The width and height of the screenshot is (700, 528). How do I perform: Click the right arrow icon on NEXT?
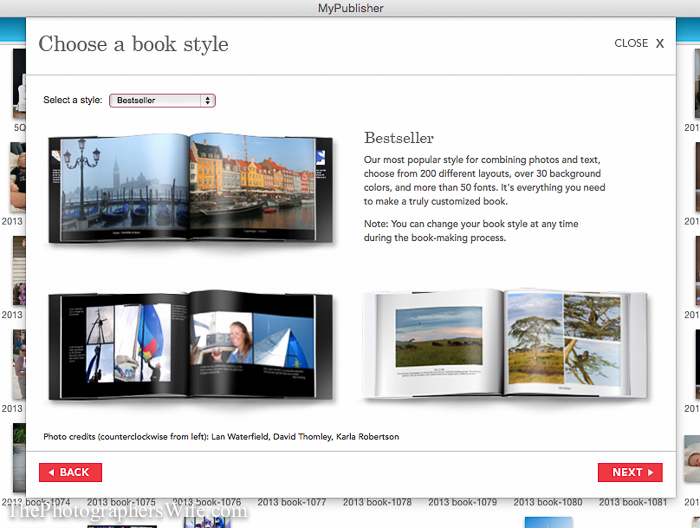click(650, 472)
